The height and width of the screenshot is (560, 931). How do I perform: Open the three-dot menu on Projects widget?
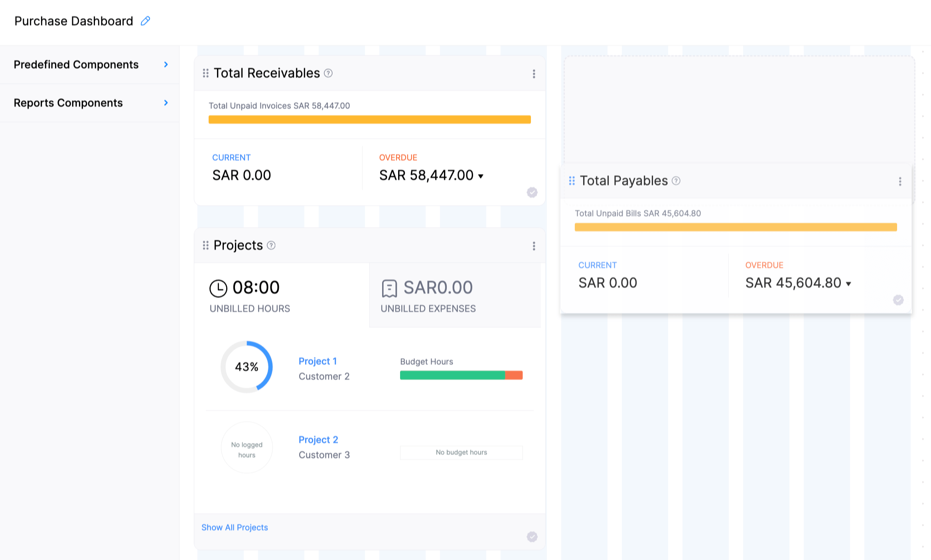534,246
